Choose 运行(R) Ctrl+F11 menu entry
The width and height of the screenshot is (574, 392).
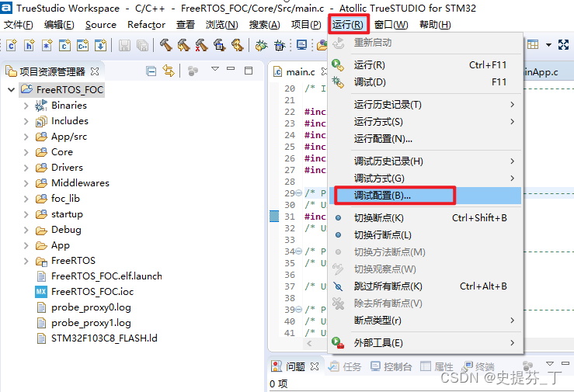pyautogui.click(x=425, y=65)
